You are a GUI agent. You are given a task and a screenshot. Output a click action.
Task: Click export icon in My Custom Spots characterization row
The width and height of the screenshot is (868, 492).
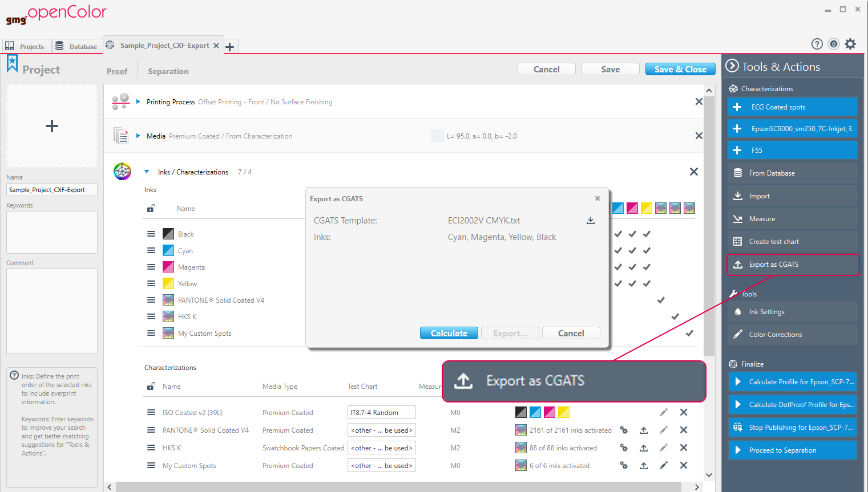coord(644,466)
